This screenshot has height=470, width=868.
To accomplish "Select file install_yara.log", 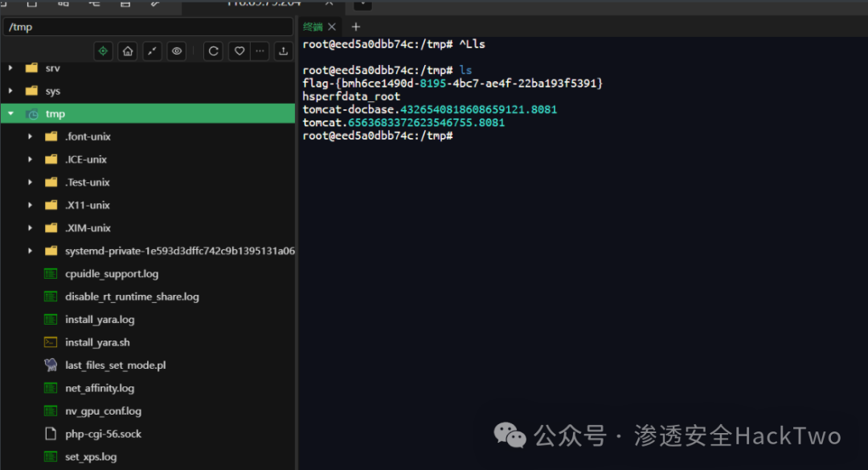I will point(100,320).
